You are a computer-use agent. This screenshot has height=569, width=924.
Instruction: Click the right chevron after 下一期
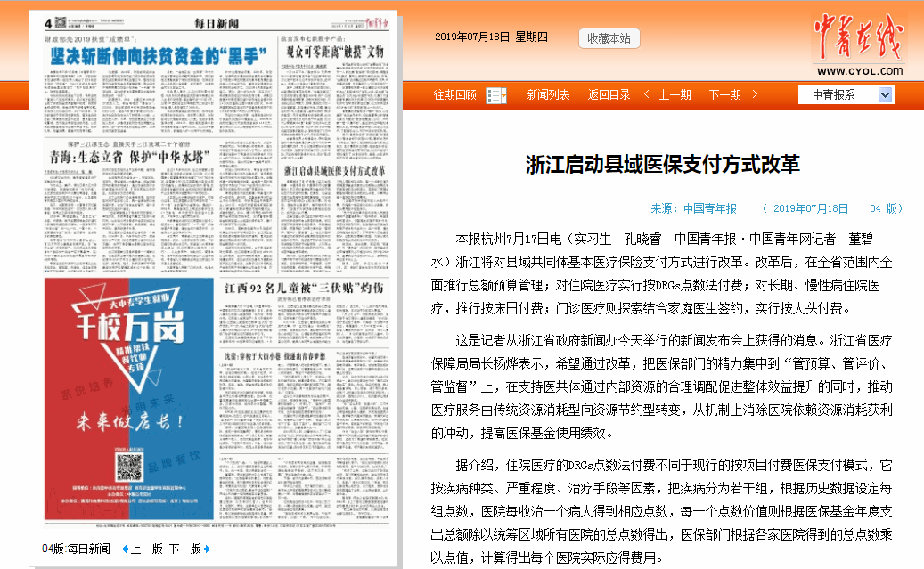coord(754,94)
